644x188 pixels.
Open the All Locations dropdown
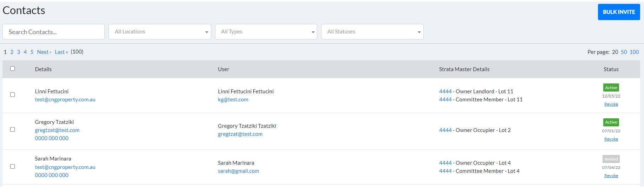160,32
